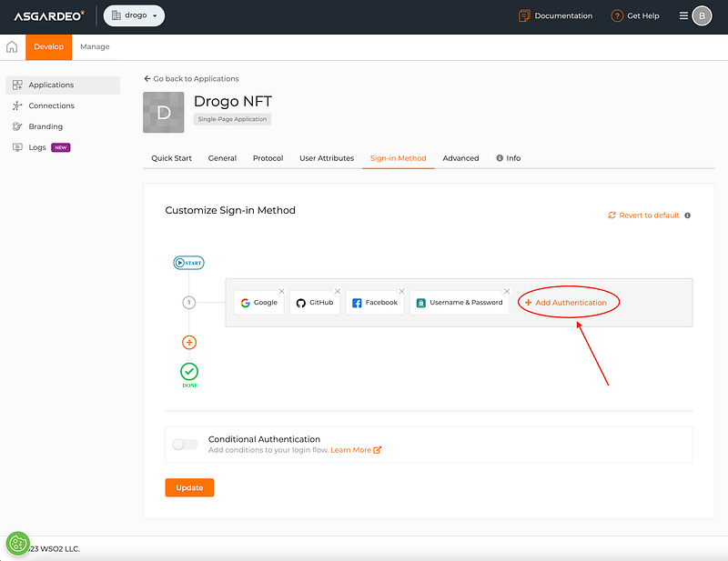Image resolution: width=728 pixels, height=561 pixels.
Task: Open cookie preferences icon
Action: [18, 544]
